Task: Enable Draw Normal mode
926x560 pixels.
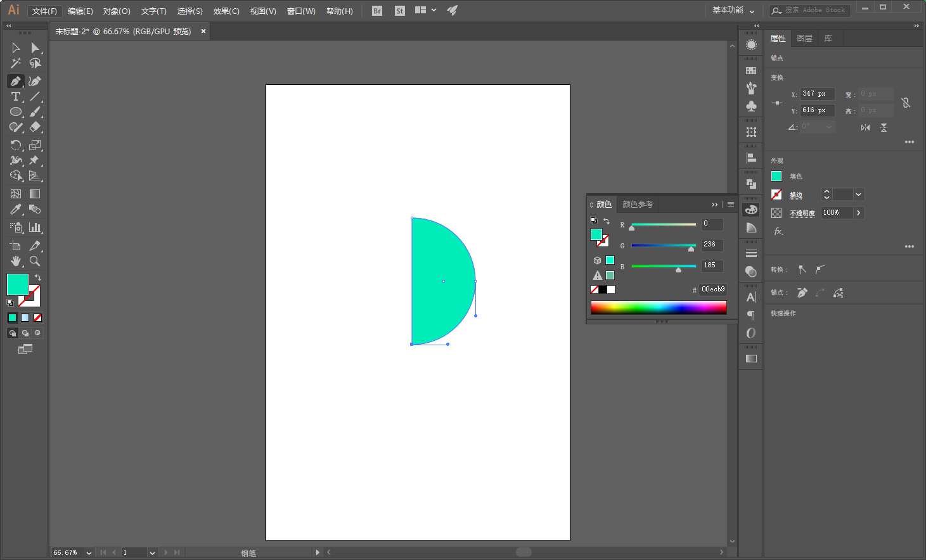Action: 13,333
